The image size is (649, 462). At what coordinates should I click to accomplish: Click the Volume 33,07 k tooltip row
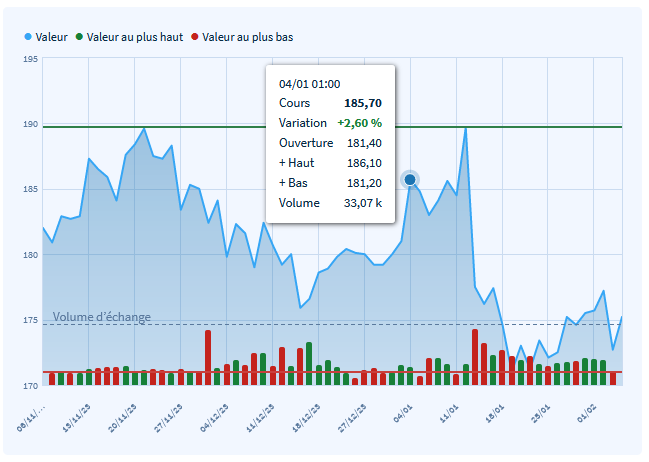pos(330,203)
